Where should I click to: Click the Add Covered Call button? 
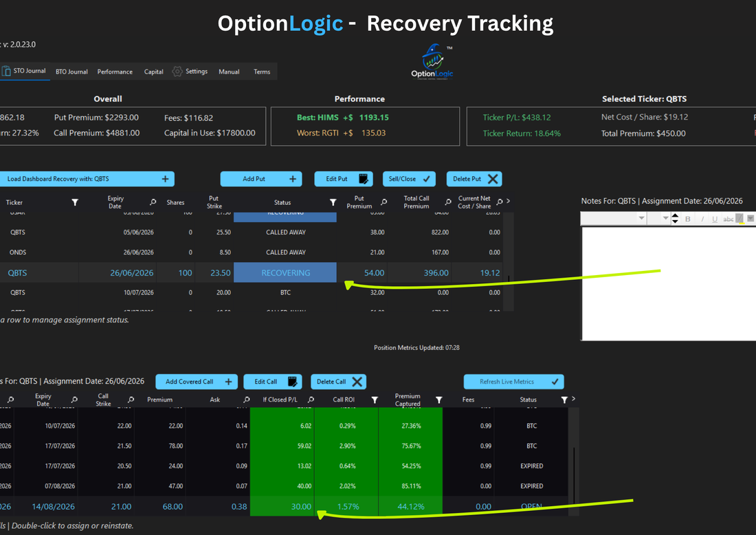coord(197,382)
